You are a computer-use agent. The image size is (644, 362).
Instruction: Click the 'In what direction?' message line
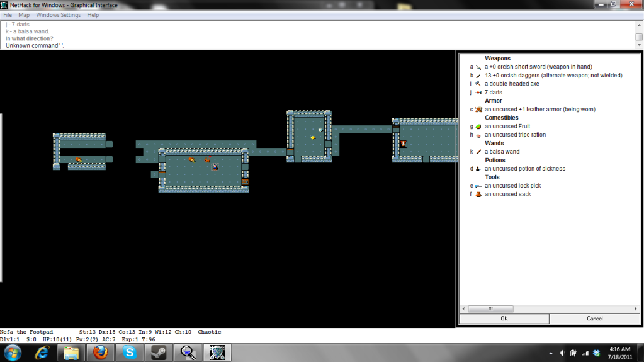[29, 38]
